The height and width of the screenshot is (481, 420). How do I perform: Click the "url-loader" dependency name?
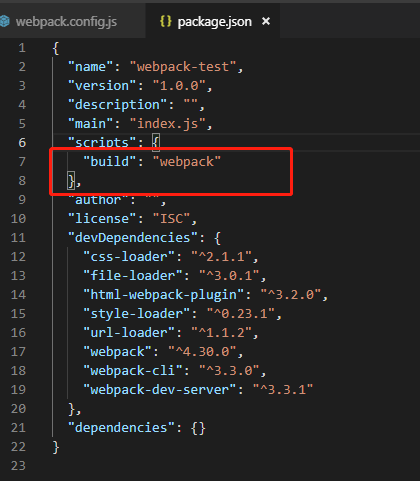pos(129,333)
